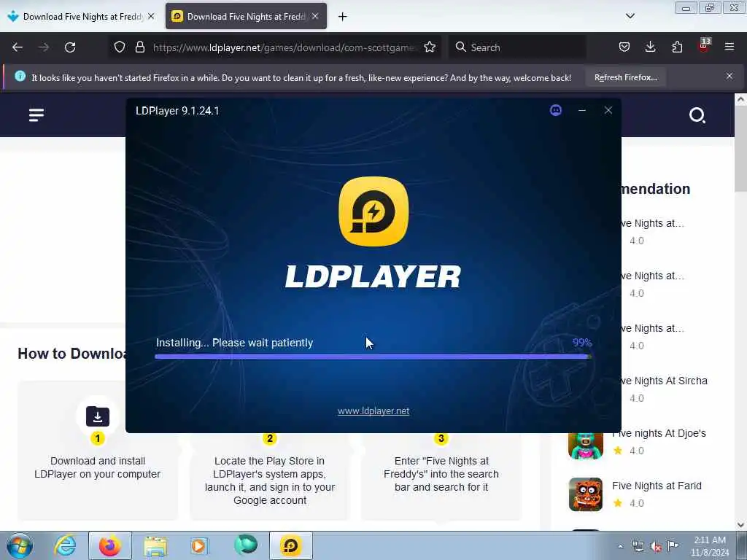Image resolution: width=747 pixels, height=560 pixels.
Task: Open Five Nights at Farid link
Action: tap(657, 486)
